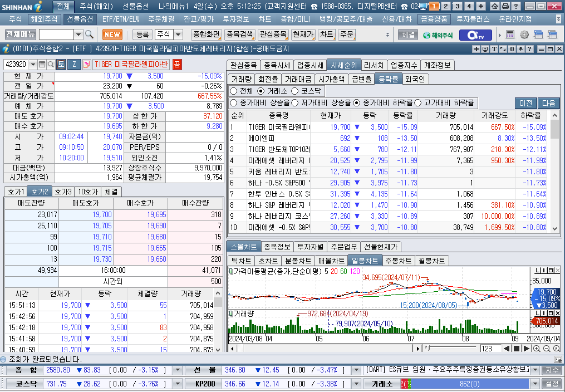The image size is (565, 392).
Task: Switch to the 업종지수 tab
Action: click(404, 65)
